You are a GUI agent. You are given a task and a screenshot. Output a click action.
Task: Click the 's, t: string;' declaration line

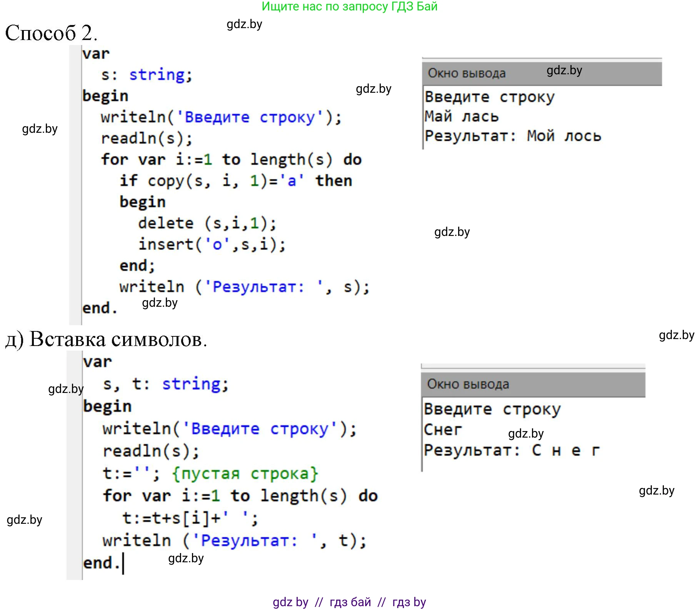tap(166, 384)
